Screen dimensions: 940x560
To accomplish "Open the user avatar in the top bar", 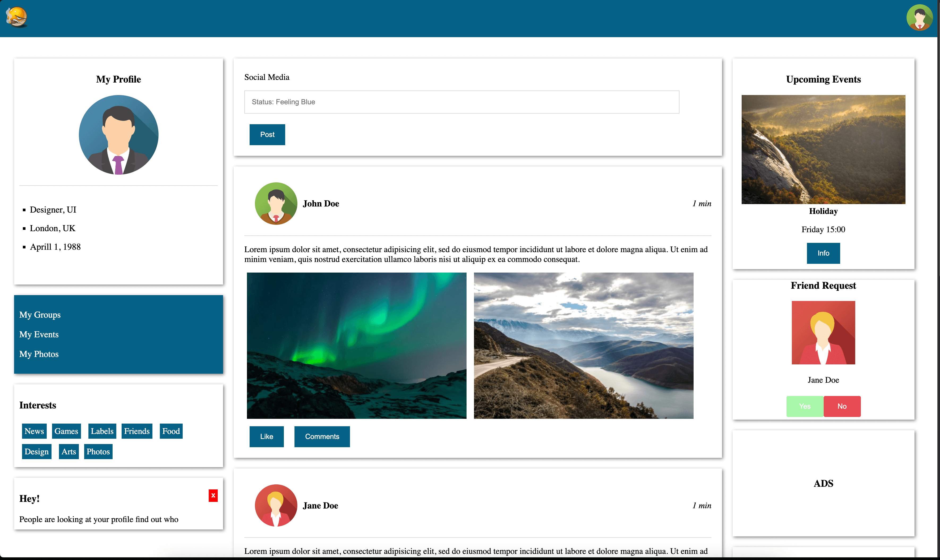I will coord(920,17).
